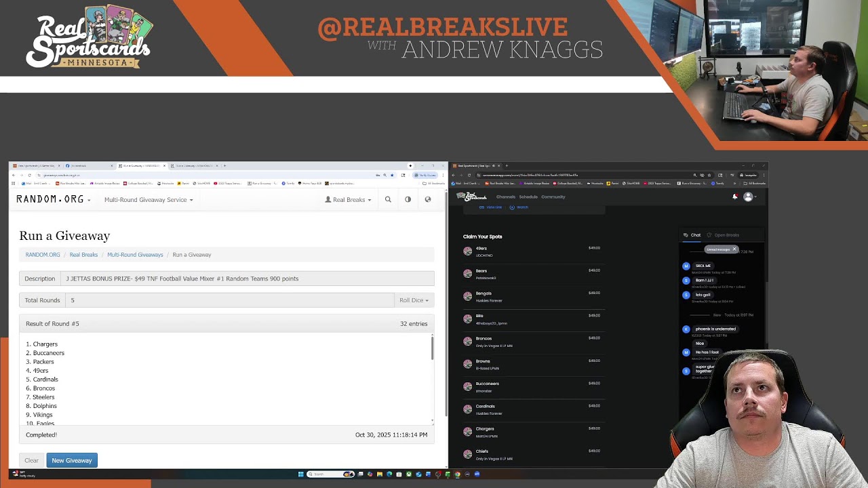Go back in the RANDOM.ORG browser window

[14, 175]
